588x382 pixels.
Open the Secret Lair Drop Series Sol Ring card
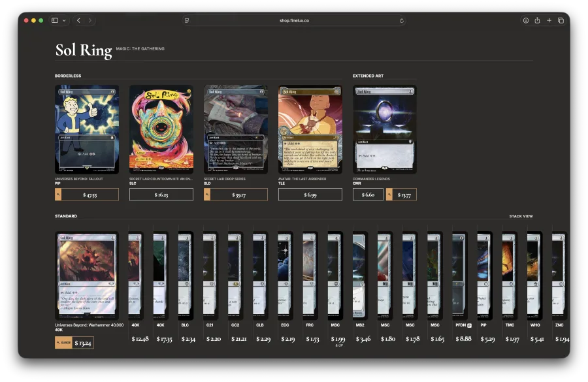coord(235,129)
